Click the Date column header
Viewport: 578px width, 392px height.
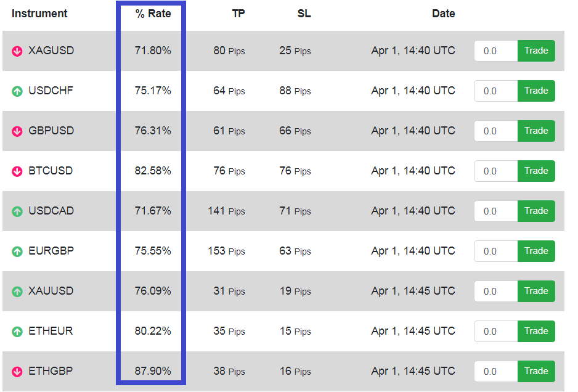tap(444, 14)
